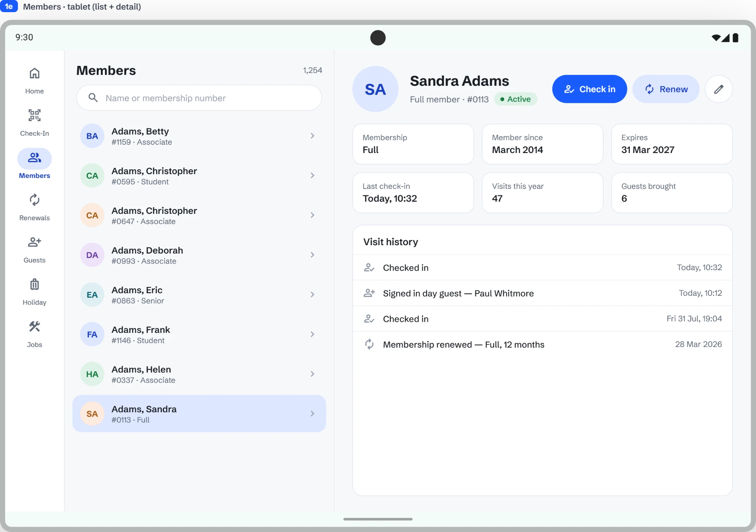The width and height of the screenshot is (756, 532).
Task: Select Adams, Christopher Associate member name
Action: click(x=154, y=210)
